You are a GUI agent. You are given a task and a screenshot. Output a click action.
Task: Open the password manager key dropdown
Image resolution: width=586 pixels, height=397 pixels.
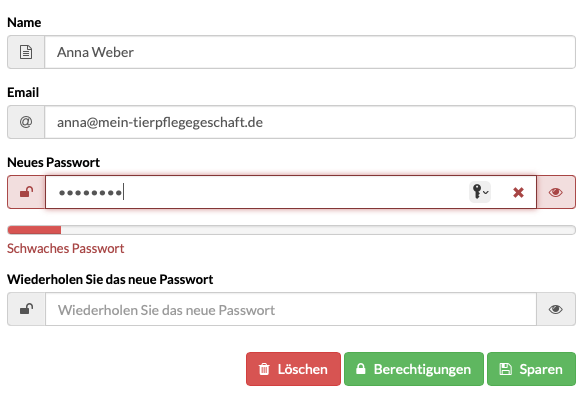click(480, 192)
